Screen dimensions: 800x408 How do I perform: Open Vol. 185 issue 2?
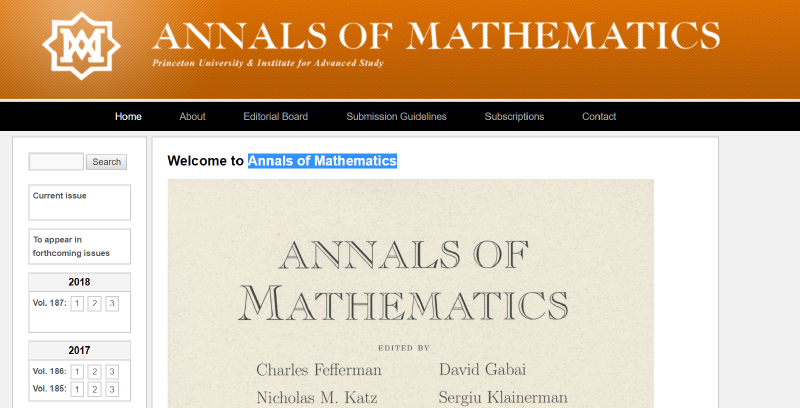[94, 389]
